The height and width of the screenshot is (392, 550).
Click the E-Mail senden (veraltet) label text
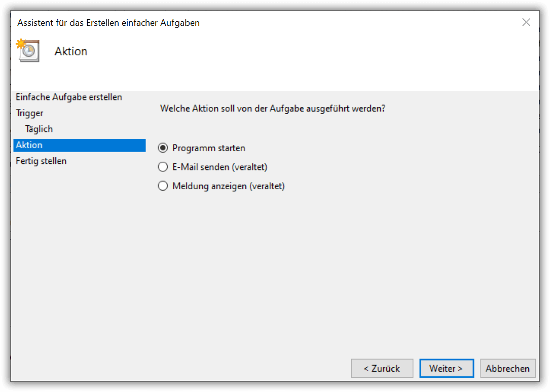(219, 167)
